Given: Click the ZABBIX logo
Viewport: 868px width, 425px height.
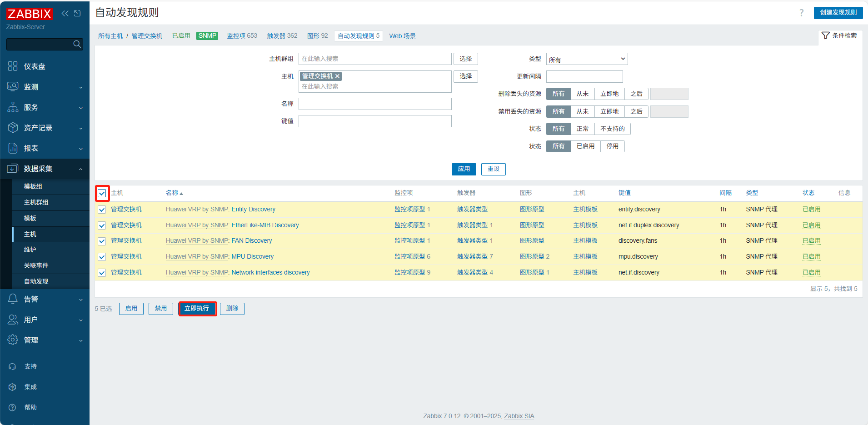Looking at the screenshot, I should 29,14.
